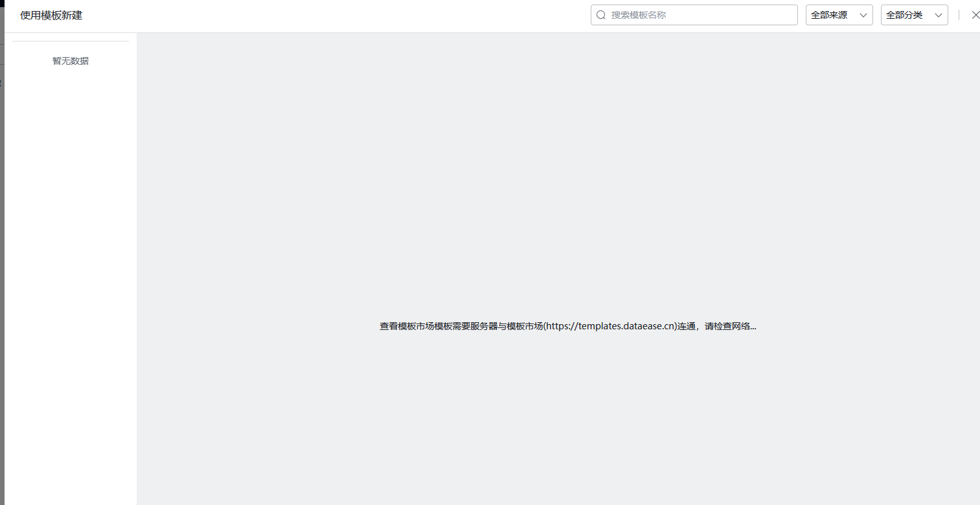This screenshot has width=980, height=505.
Task: Click the gray template preview area
Action: [x=557, y=194]
